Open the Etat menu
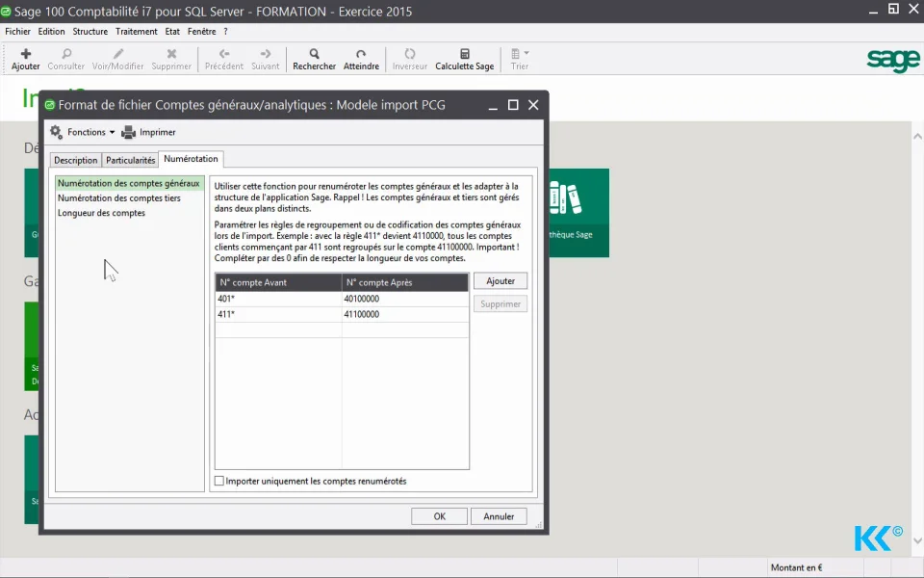Screen dimensions: 924x578 (x=172, y=31)
